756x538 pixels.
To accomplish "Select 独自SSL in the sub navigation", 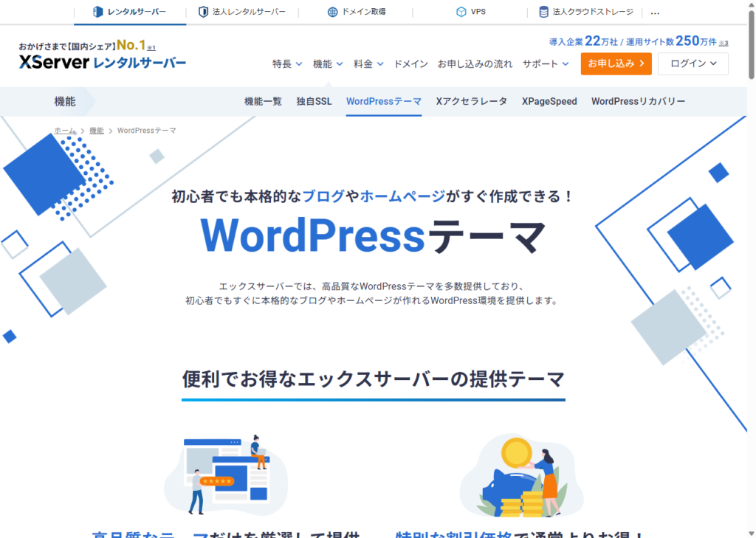I will [314, 101].
